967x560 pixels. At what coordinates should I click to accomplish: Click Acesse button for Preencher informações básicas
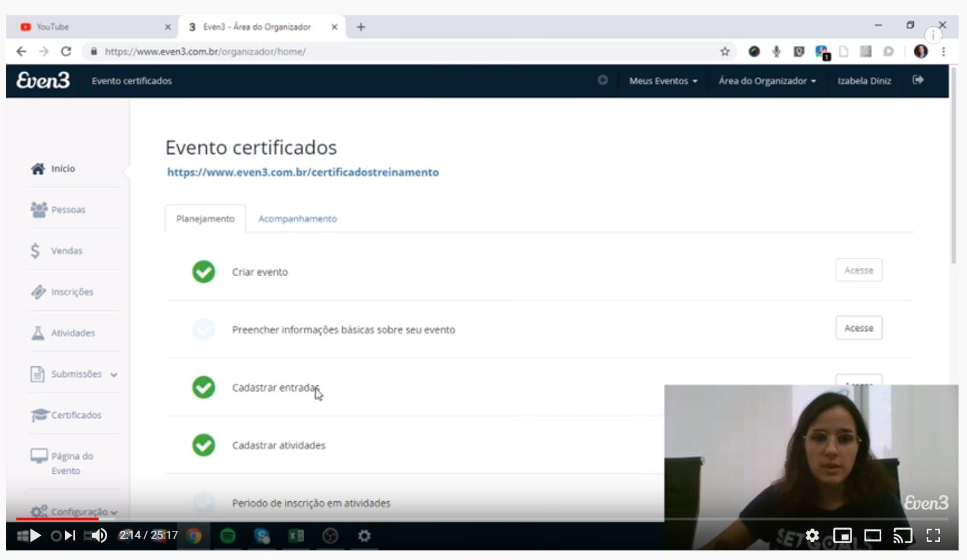click(x=858, y=328)
